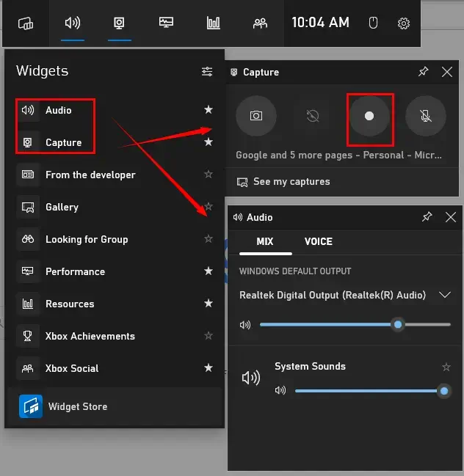This screenshot has height=476, width=464.
Task: Favorite the Gallery widget star
Action: (x=209, y=206)
